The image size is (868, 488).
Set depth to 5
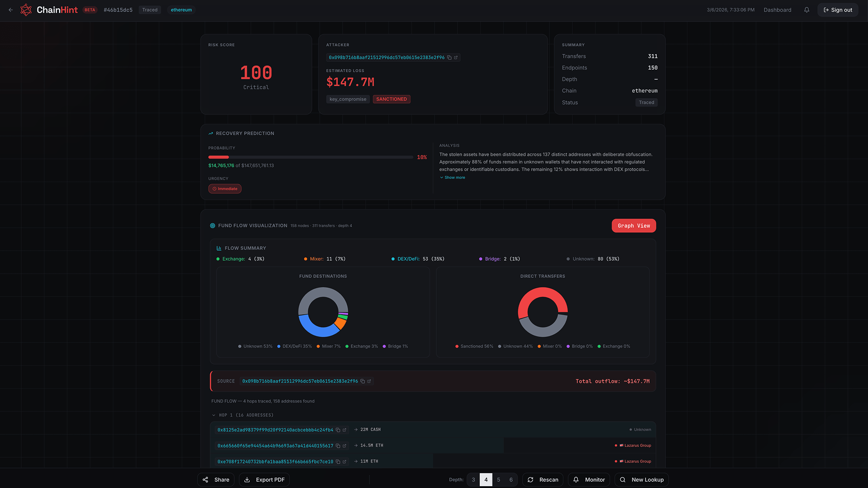point(499,480)
